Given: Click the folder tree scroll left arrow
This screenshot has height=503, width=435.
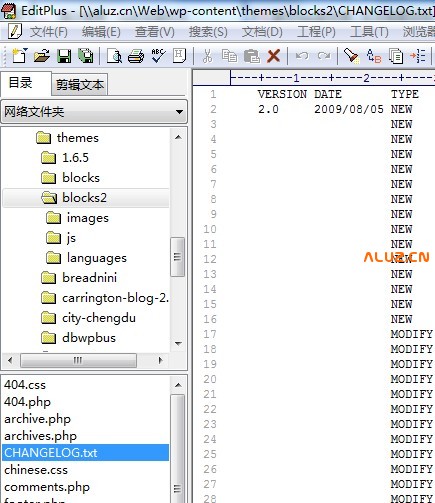Looking at the screenshot, I should point(10,360).
